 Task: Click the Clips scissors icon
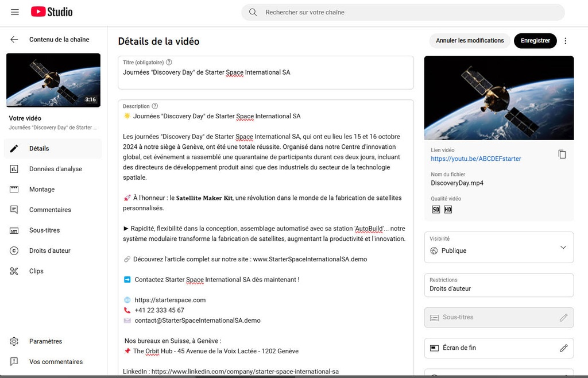[x=14, y=271]
